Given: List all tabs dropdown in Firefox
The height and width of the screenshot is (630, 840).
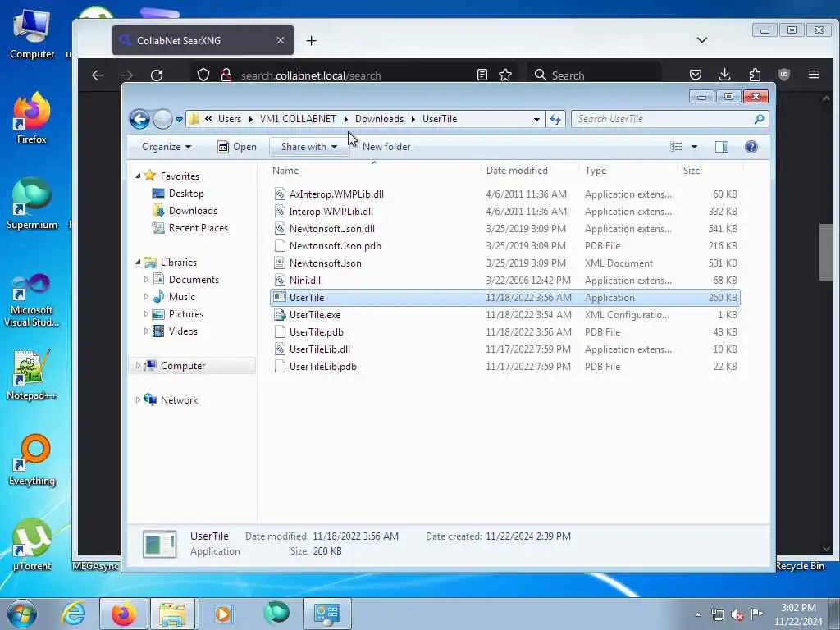Looking at the screenshot, I should [702, 40].
